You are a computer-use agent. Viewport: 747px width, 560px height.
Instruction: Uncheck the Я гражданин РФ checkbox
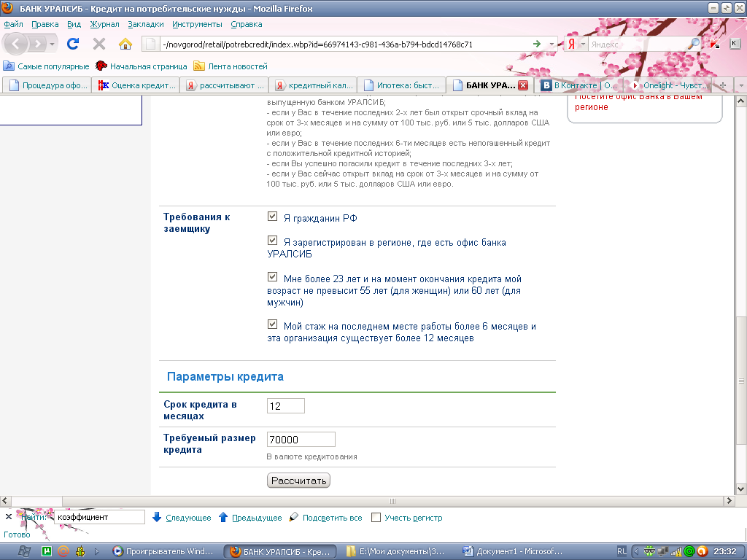coord(273,216)
